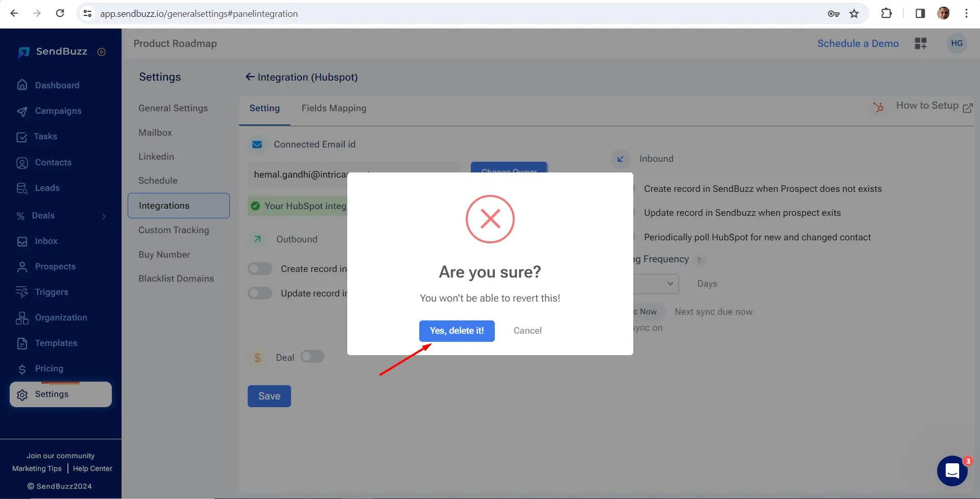Viewport: 980px width, 499px height.
Task: Open the HG user avatar menu
Action: pos(957,43)
